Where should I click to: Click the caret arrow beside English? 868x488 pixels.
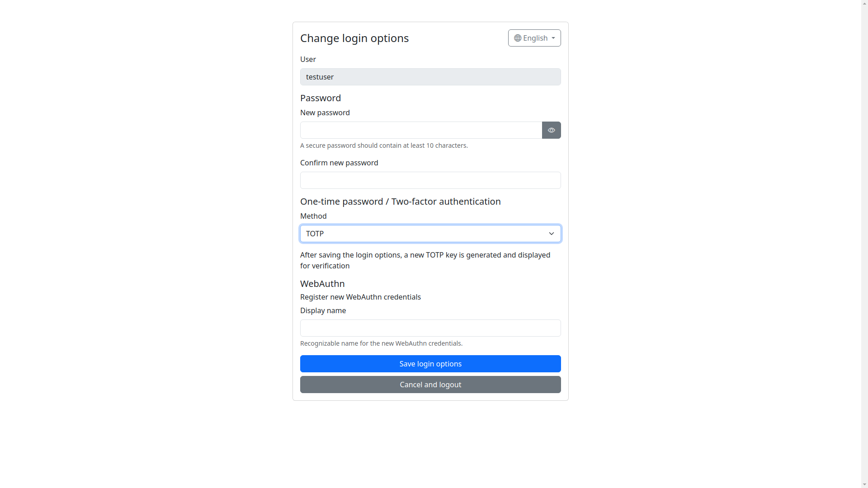tap(553, 38)
